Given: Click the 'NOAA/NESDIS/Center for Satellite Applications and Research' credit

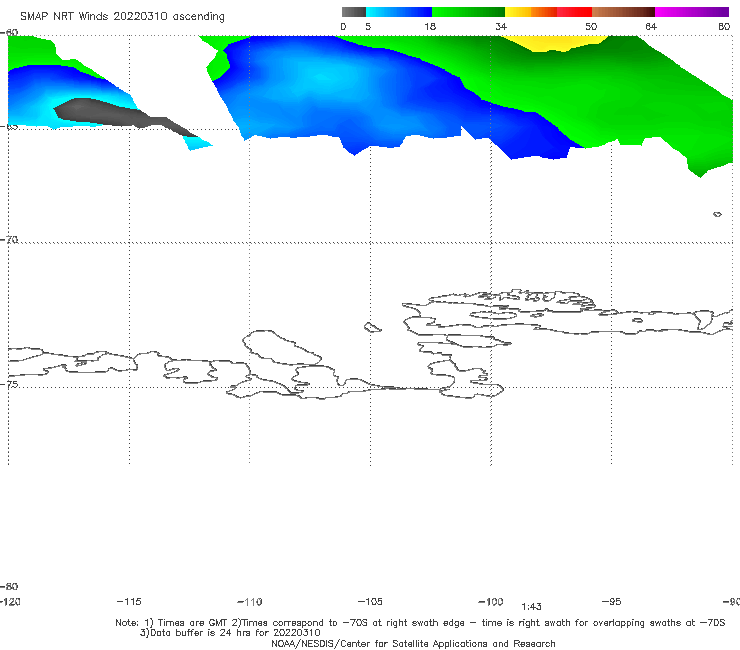Looking at the screenshot, I should (413, 644).
